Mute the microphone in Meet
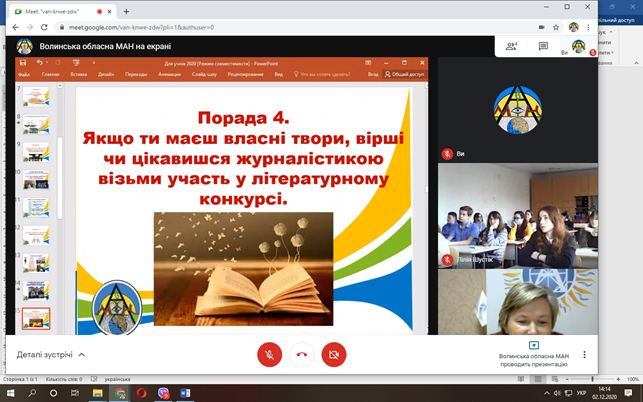The height and width of the screenshot is (402, 643). [268, 354]
